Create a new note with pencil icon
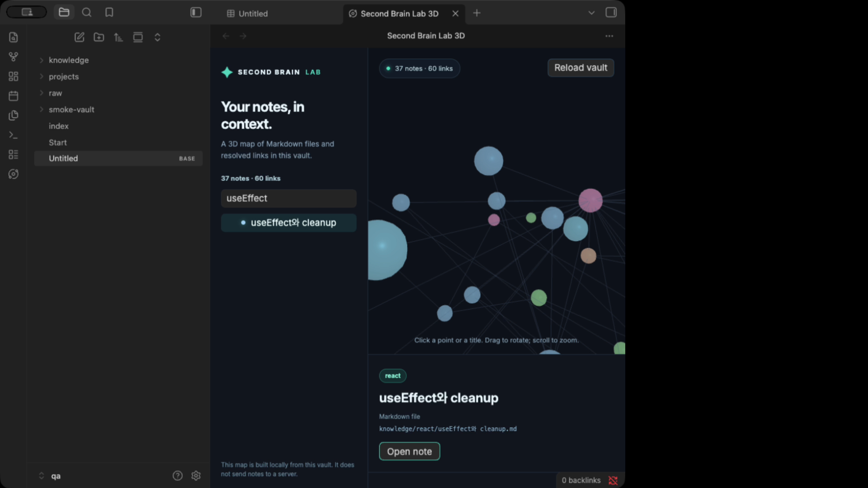Image resolution: width=868 pixels, height=488 pixels. pyautogui.click(x=80, y=37)
